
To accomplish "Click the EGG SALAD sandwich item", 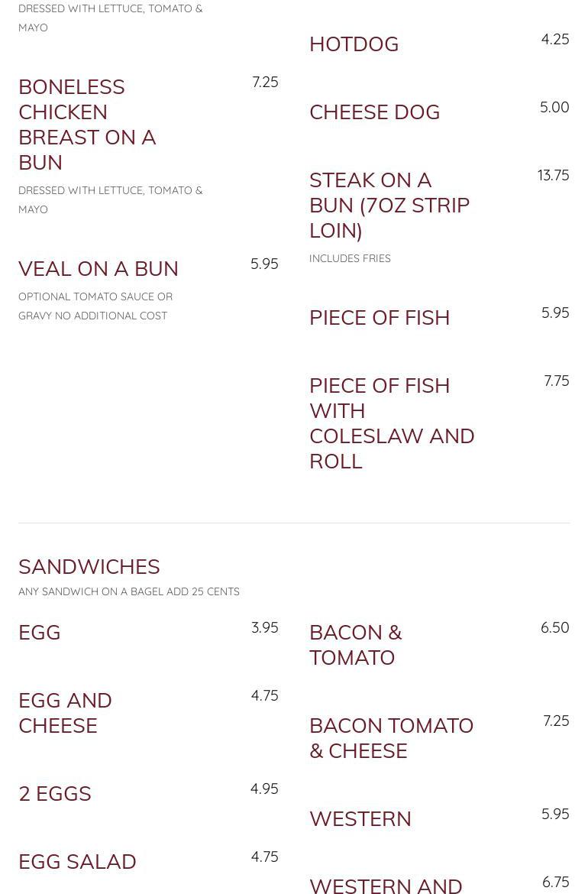I will (x=77, y=861).
